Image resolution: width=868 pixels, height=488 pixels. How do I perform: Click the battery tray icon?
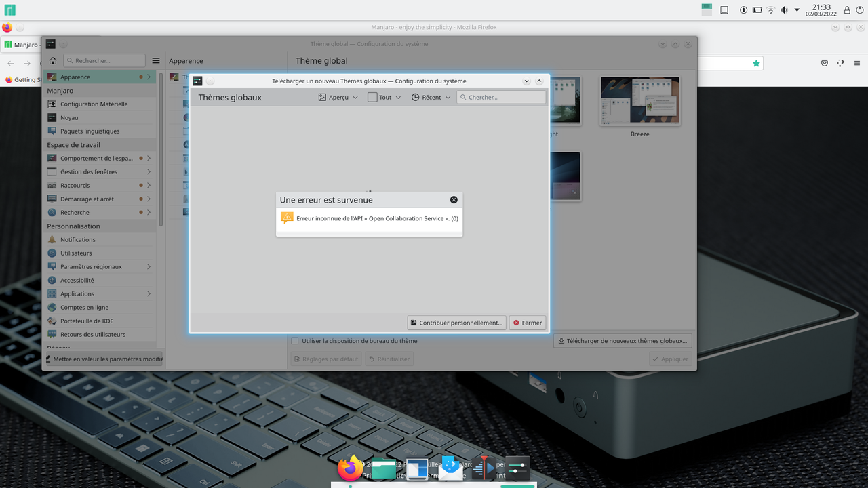[x=757, y=9]
